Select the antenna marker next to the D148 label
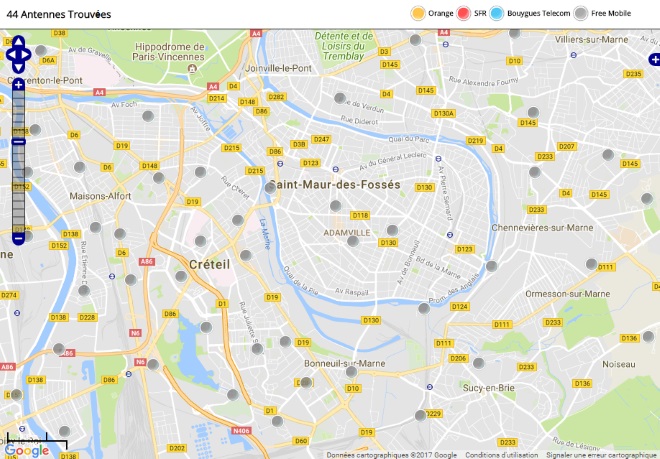660x459 pixels. pos(159,178)
